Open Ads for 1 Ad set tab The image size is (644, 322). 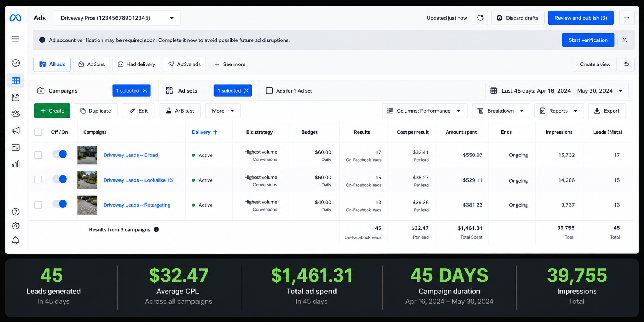pyautogui.click(x=289, y=91)
